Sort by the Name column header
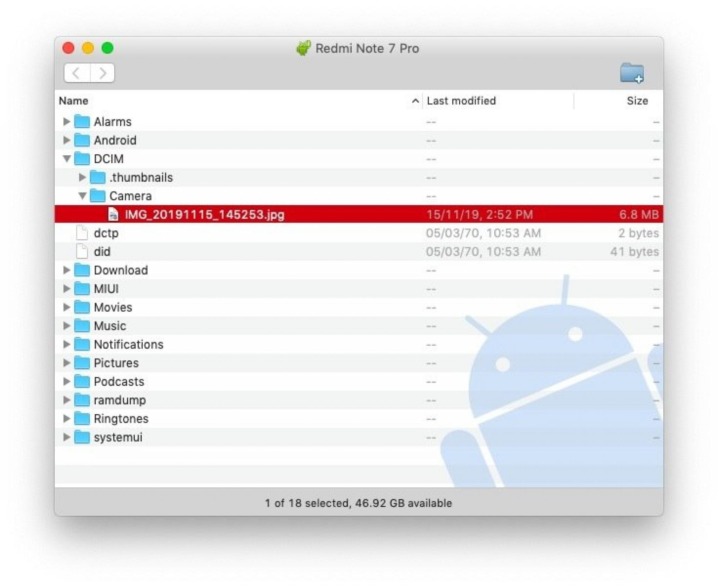 74,101
